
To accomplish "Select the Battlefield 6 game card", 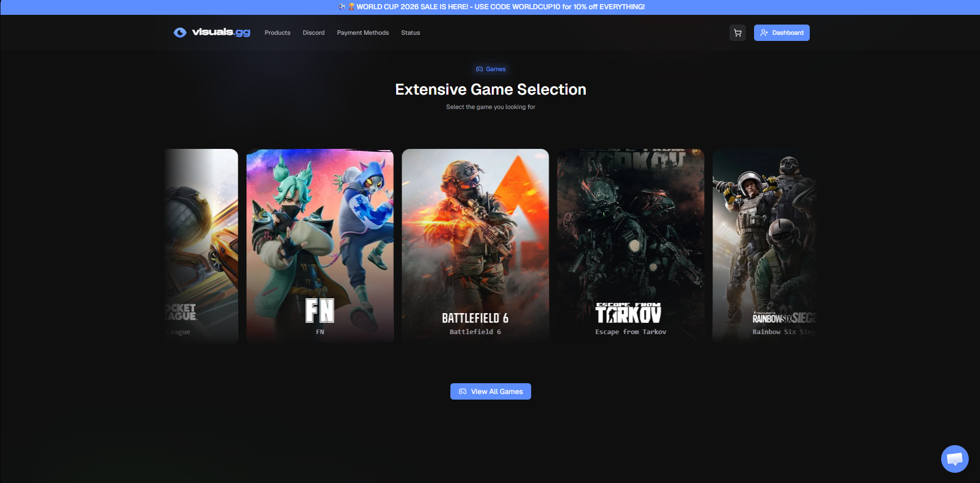I will click(x=475, y=246).
